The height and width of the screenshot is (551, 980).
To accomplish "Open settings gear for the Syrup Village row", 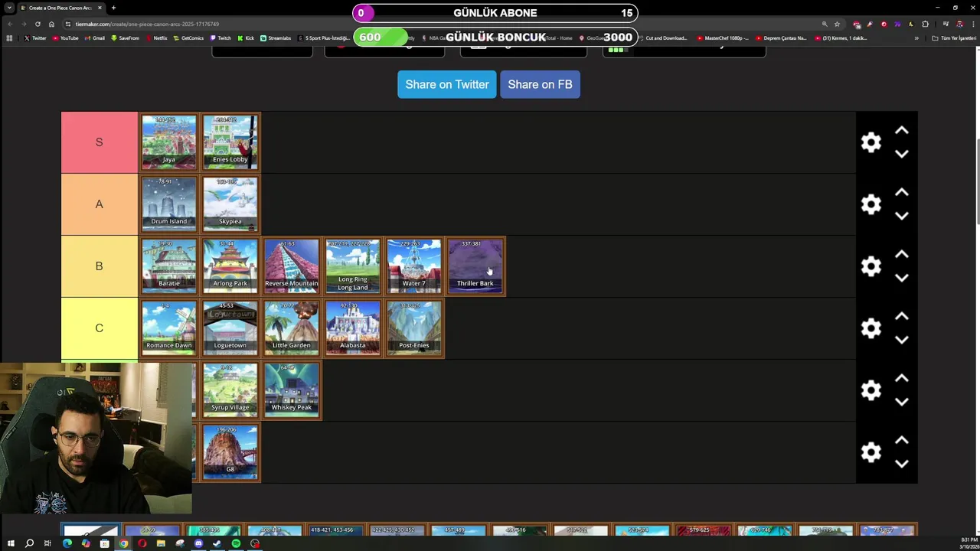I will (x=871, y=390).
